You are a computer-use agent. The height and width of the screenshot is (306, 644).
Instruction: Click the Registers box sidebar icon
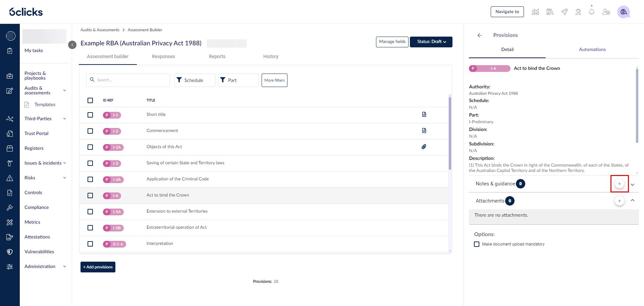(10, 148)
